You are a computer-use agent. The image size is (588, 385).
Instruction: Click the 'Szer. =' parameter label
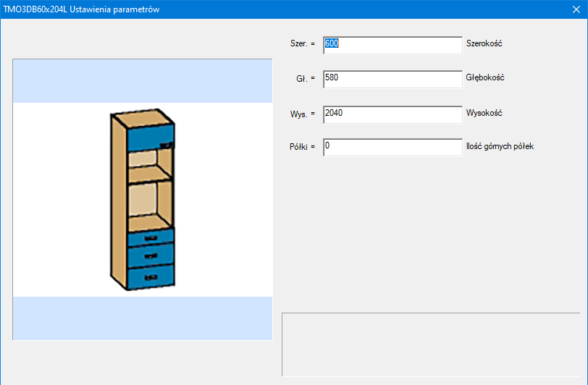coord(302,44)
